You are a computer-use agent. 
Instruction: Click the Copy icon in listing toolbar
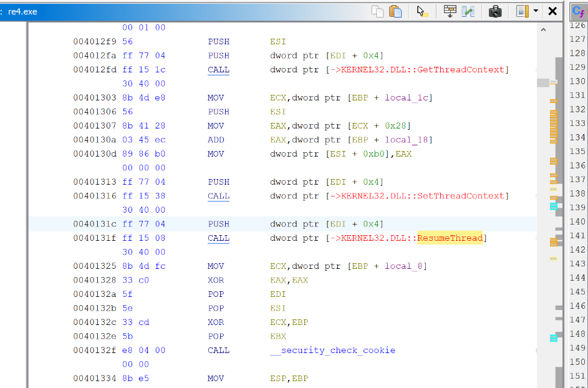377,11
